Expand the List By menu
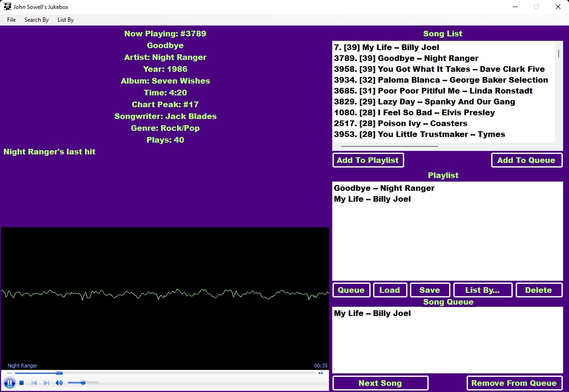 pos(66,20)
